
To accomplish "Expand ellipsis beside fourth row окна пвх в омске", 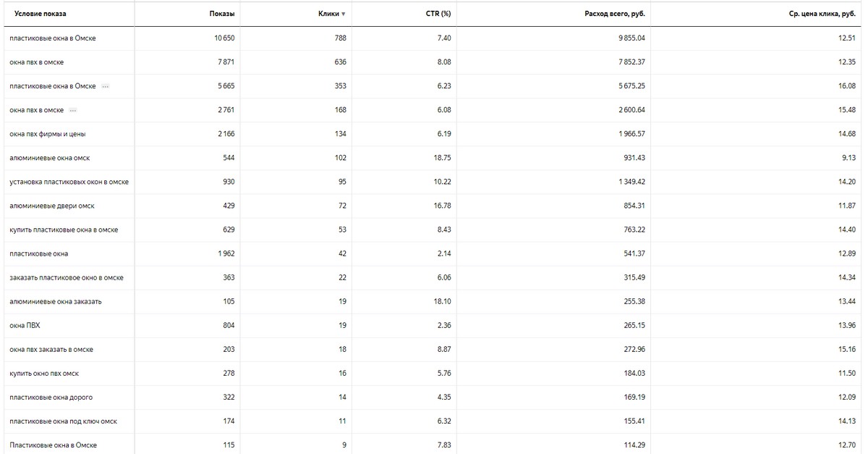I will [x=72, y=110].
